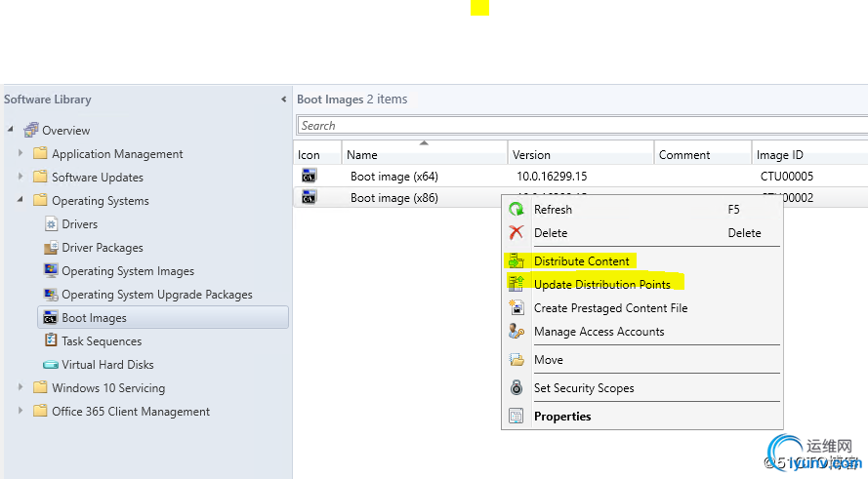The image size is (868, 479).
Task: Click the Manage Access Accounts icon
Action: [517, 332]
